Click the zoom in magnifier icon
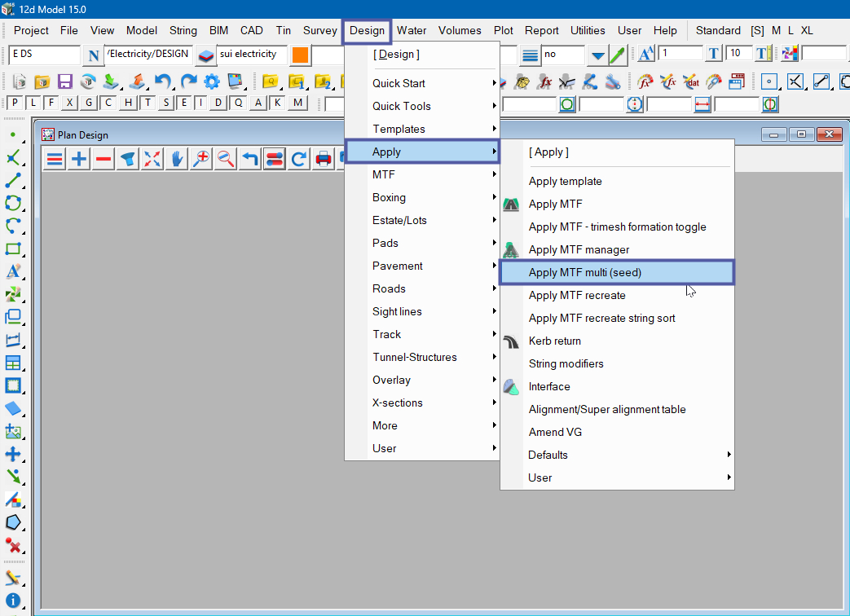850x616 pixels. pos(201,159)
